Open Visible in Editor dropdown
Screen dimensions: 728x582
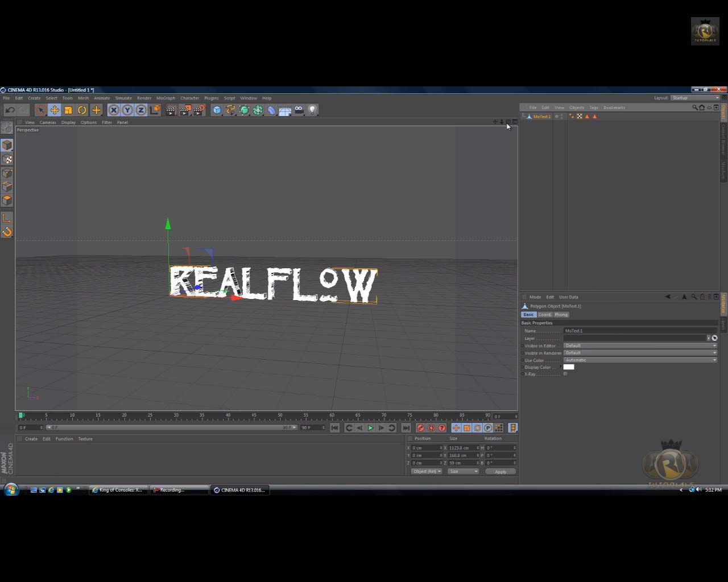pyautogui.click(x=640, y=346)
